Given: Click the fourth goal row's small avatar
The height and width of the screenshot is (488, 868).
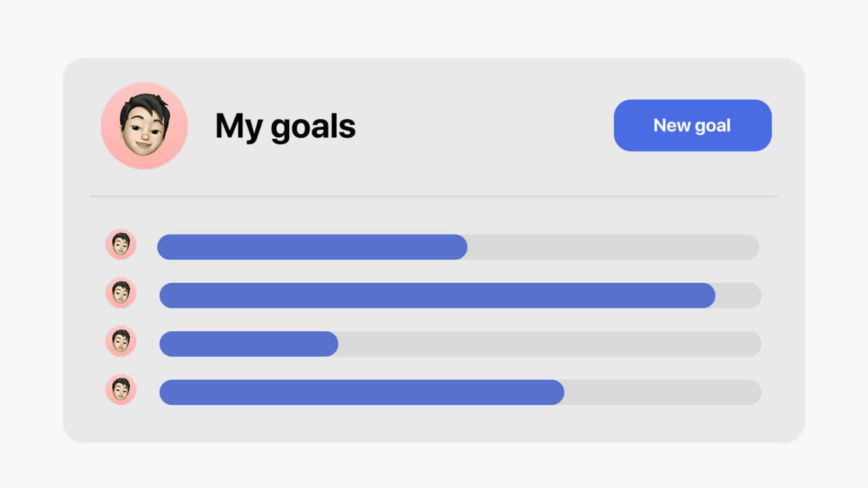Looking at the screenshot, I should 121,389.
